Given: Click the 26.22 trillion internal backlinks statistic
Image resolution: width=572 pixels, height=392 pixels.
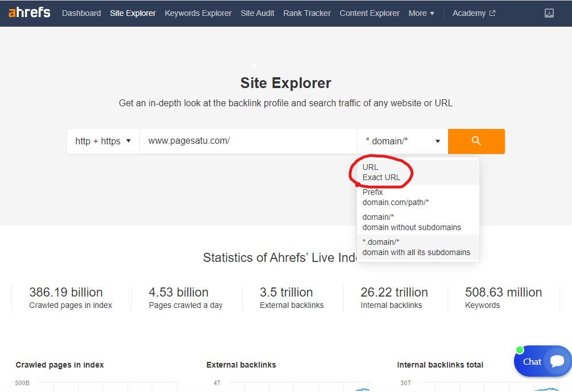Looking at the screenshot, I should pos(394,298).
